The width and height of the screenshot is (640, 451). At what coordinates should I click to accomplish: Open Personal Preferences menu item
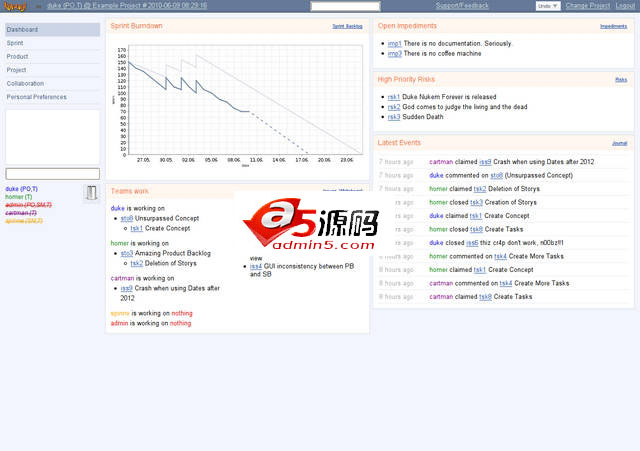(52, 97)
